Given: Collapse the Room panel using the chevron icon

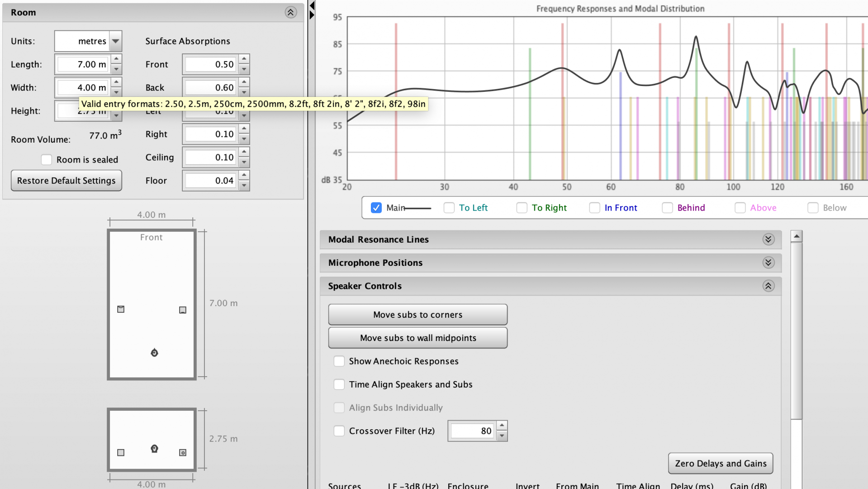Looking at the screenshot, I should click(290, 12).
